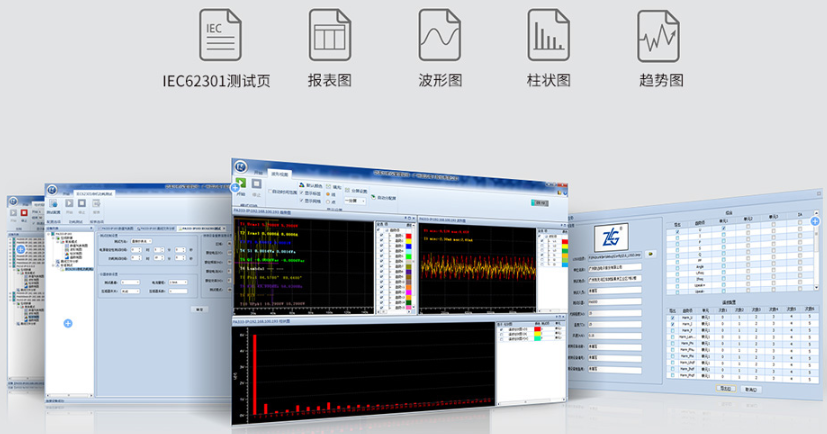Toggle the 显示标题 checkbox
827x434 pixels.
click(301, 192)
